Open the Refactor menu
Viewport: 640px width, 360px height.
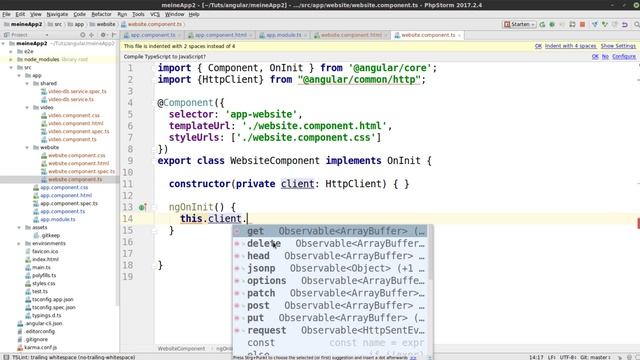(x=101, y=14)
